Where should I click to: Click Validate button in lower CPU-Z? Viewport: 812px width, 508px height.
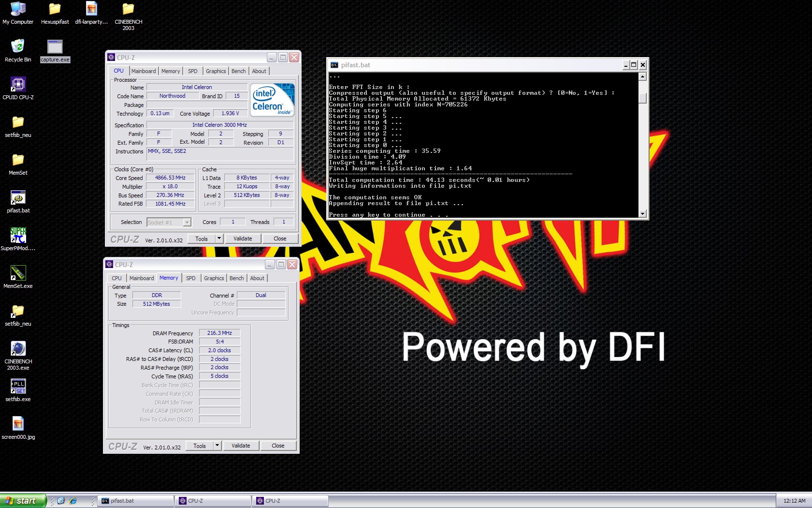(x=241, y=446)
